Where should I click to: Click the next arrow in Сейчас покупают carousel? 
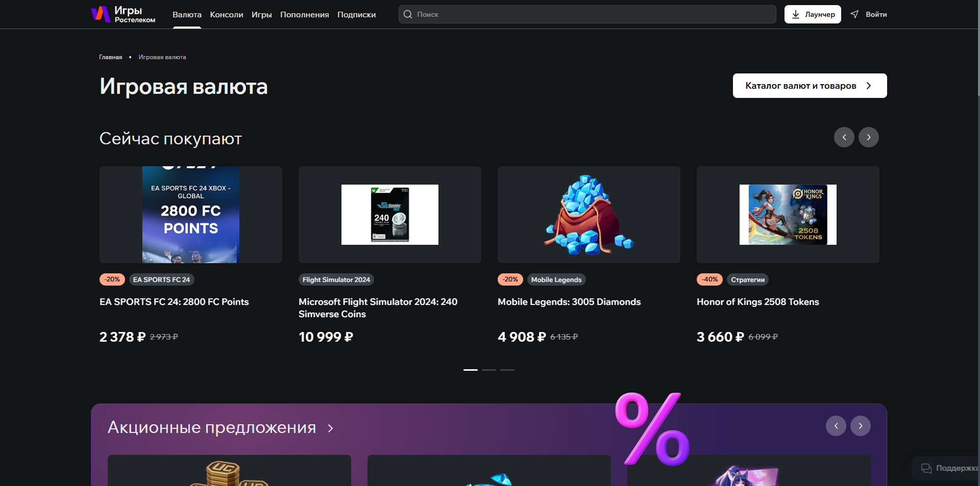(x=869, y=137)
